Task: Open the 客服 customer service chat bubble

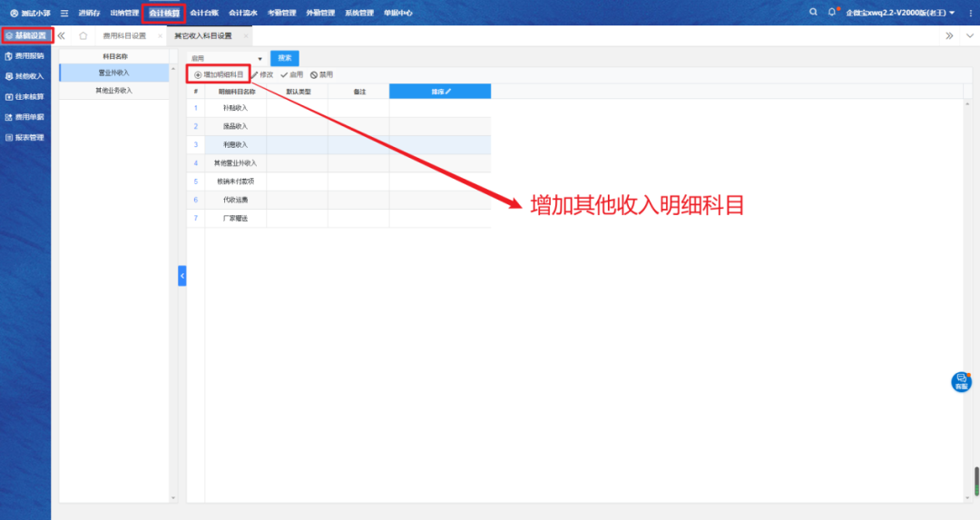Action: point(961,381)
